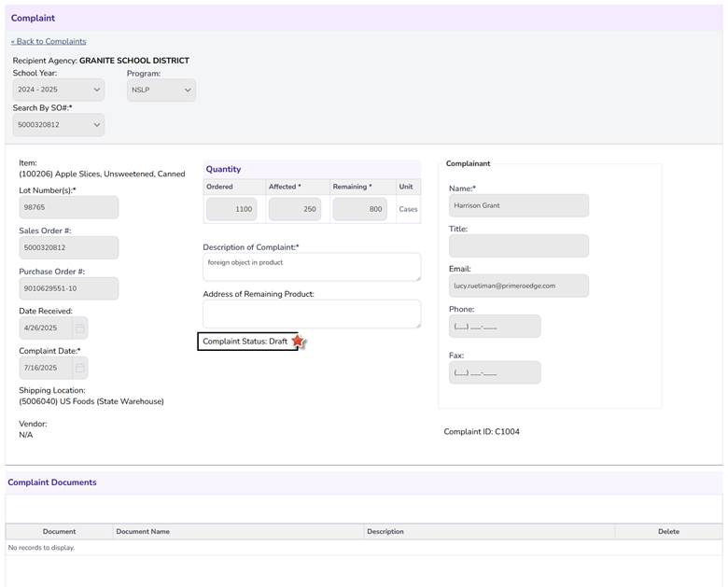This screenshot has height=587, width=728.
Task: Open the School Year dropdown
Action: coord(59,90)
